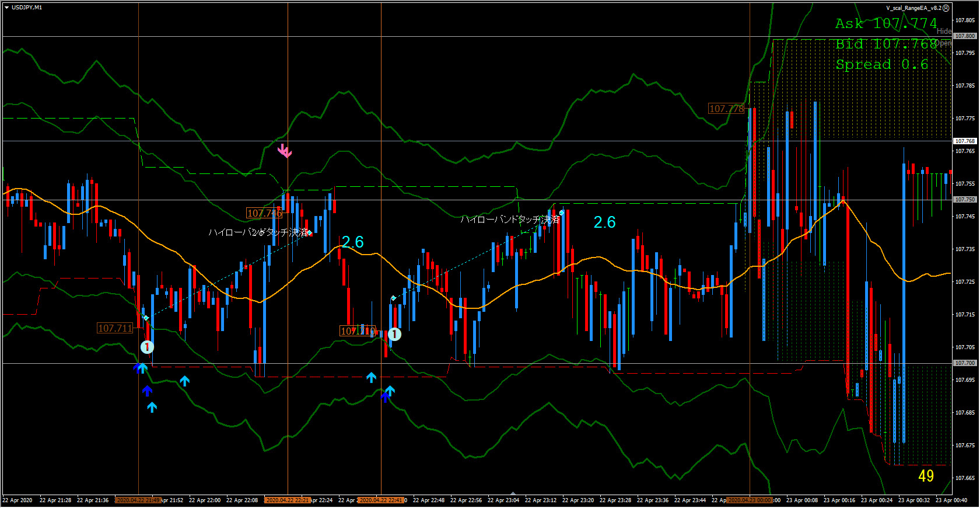Viewport: 980px width, 508px height.
Task: Click the 22 Apr 2020 time axis label
Action: tap(17, 500)
